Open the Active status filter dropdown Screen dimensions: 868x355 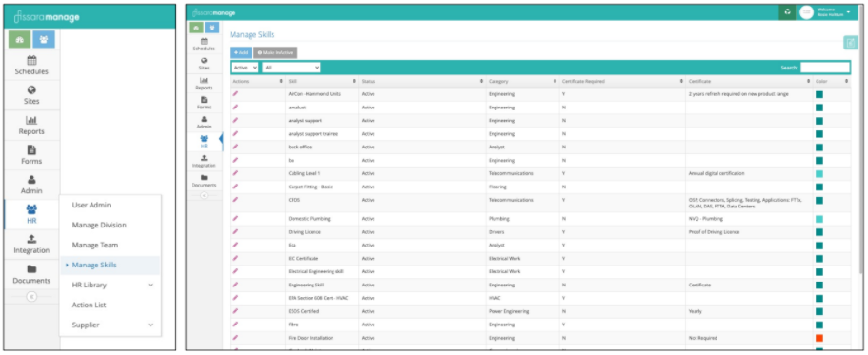pos(245,67)
